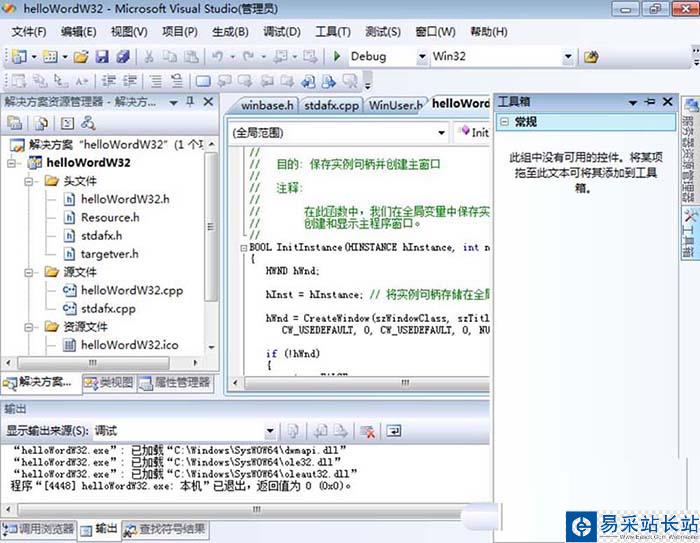Switch to the 查找符号结果 tab

[x=165, y=529]
